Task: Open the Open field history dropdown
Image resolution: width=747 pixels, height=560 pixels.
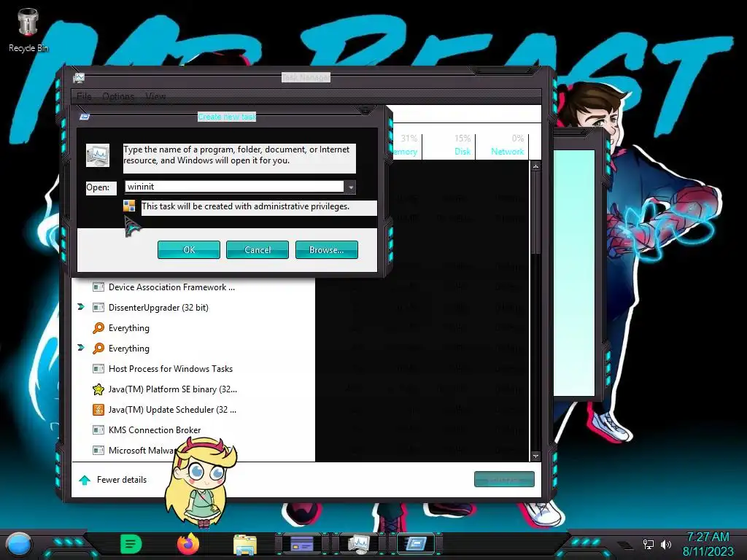Action: point(351,187)
